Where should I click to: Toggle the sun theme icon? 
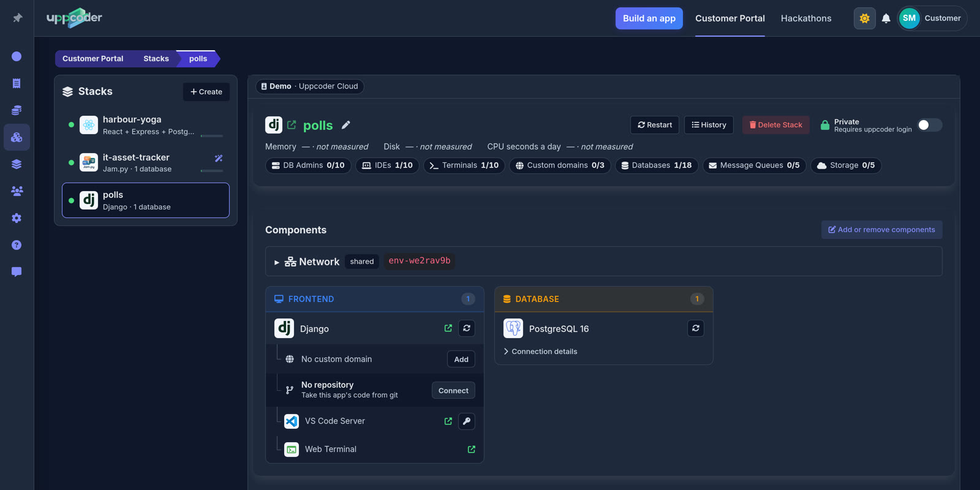[x=864, y=18]
